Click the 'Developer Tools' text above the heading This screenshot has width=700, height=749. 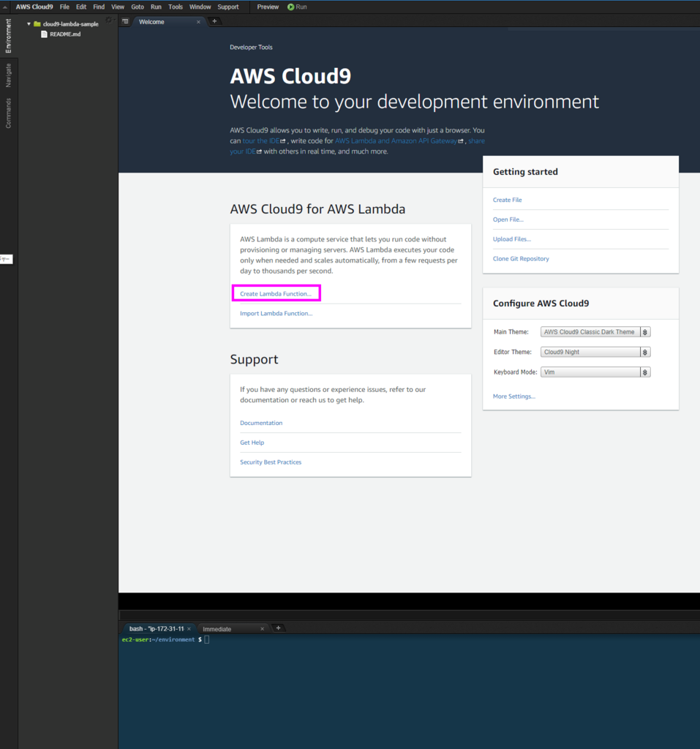[x=251, y=48]
